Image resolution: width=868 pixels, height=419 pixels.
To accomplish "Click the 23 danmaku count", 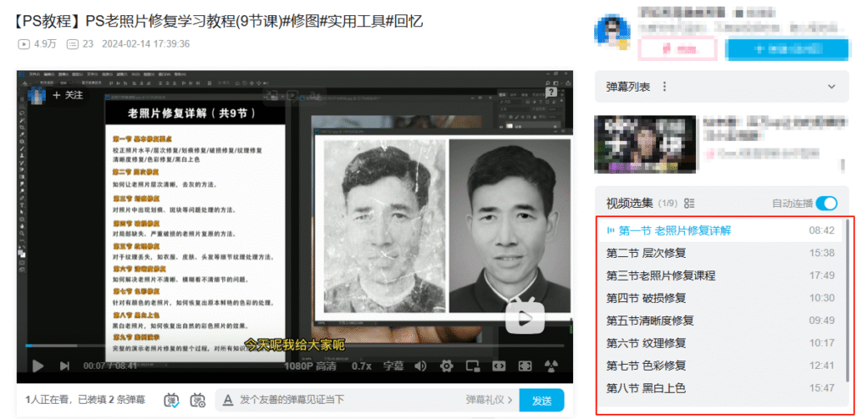I will tap(80, 44).
